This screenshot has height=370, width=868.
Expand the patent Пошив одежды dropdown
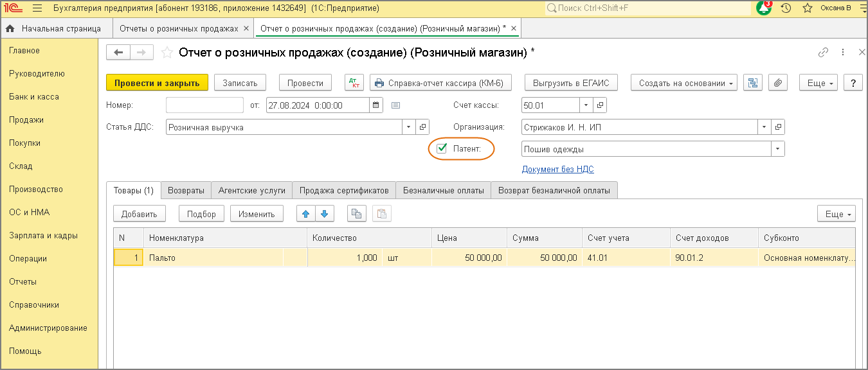click(778, 149)
